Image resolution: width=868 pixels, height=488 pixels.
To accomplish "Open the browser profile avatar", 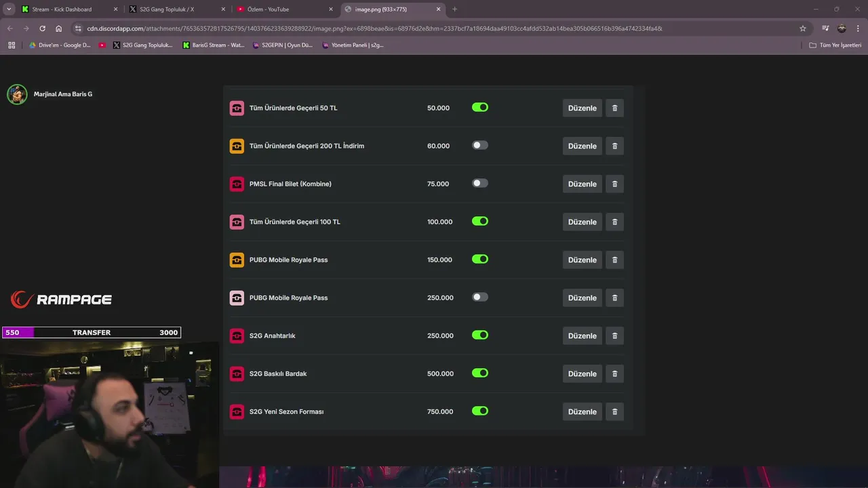I will [842, 28].
